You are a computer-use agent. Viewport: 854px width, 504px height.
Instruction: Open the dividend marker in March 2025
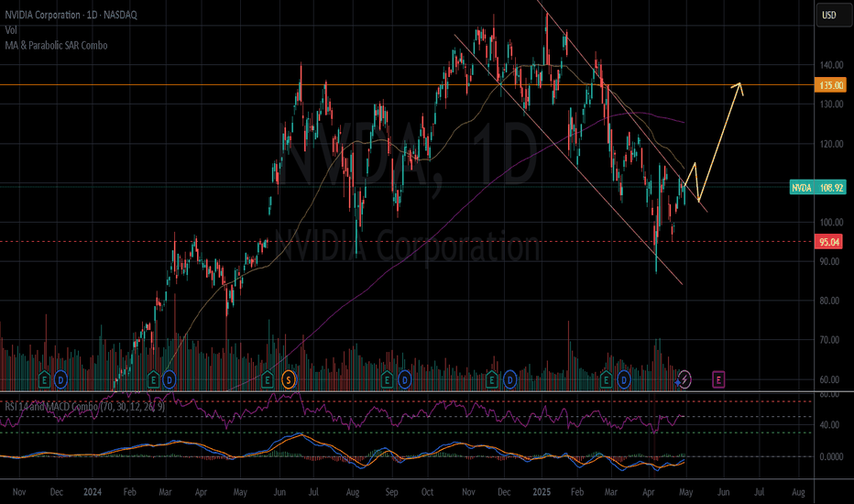tap(624, 379)
